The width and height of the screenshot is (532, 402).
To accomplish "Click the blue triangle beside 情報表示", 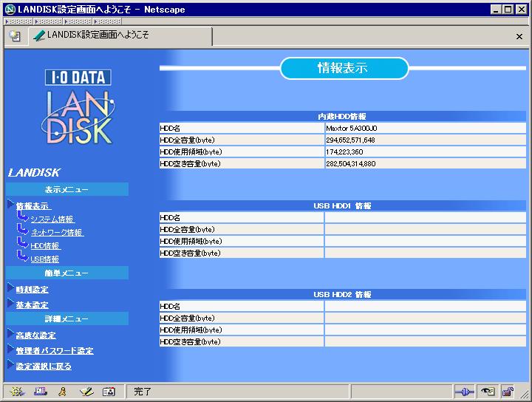I will click(11, 204).
